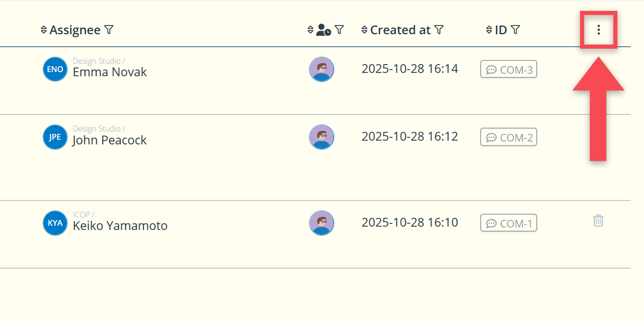Sort by the creator user-clock column
644x322 pixels.
click(310, 30)
